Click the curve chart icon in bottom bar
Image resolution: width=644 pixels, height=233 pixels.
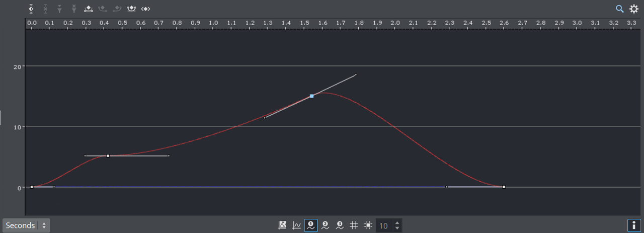tap(297, 225)
